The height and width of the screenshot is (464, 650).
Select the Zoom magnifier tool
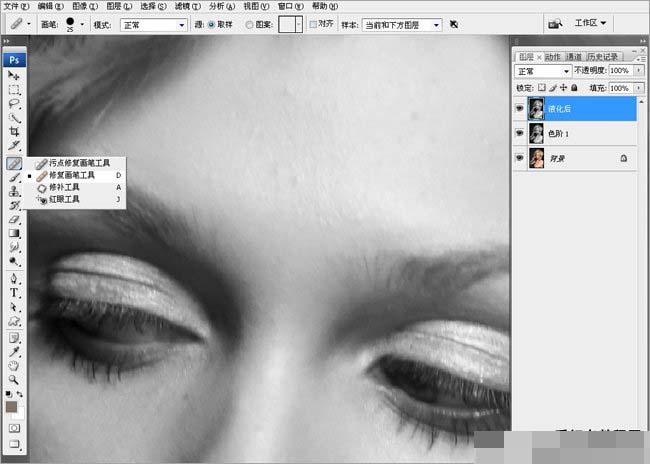pos(15,380)
